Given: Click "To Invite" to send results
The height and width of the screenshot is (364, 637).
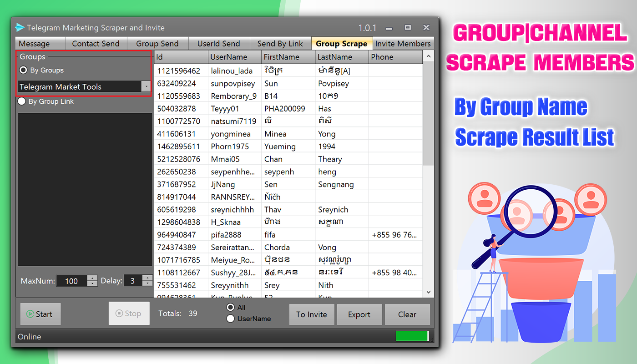Looking at the screenshot, I should (312, 314).
